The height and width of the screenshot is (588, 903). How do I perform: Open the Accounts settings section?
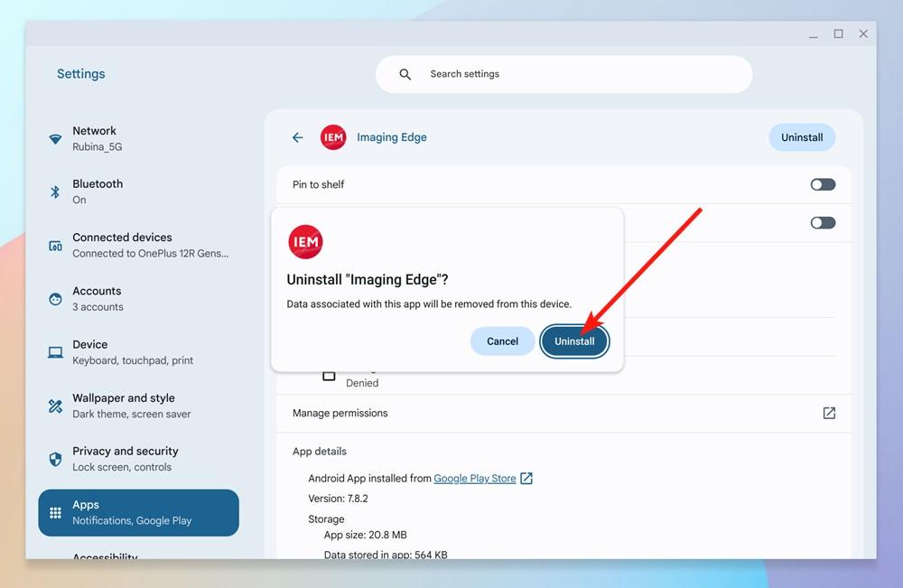[139, 299]
